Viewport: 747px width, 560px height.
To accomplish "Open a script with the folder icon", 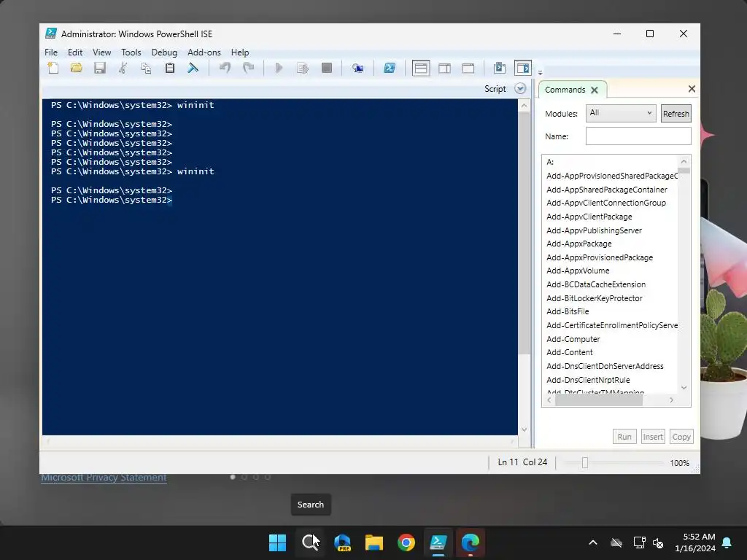I will pyautogui.click(x=76, y=68).
